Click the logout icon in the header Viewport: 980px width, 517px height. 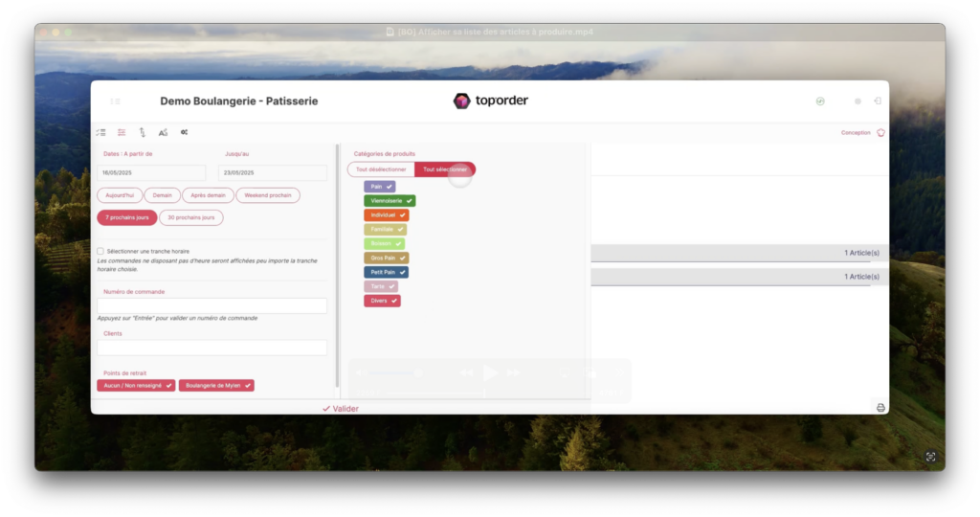[x=878, y=101]
